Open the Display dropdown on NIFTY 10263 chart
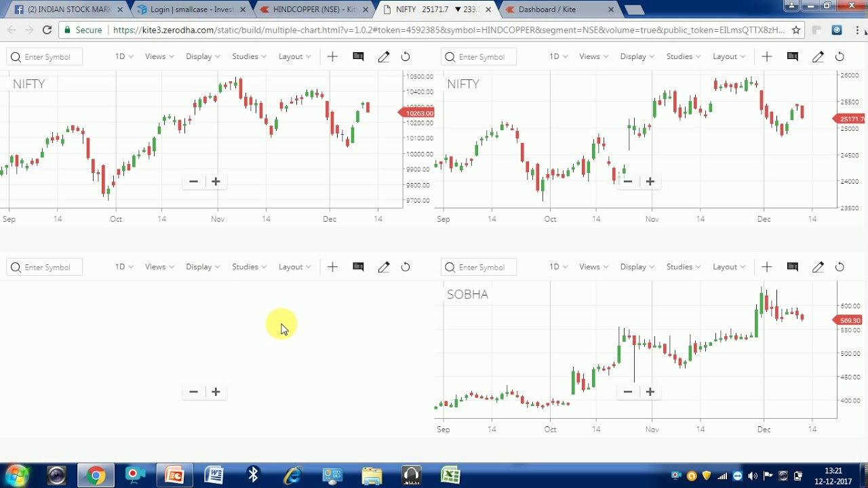Image resolution: width=868 pixels, height=488 pixels. [203, 57]
